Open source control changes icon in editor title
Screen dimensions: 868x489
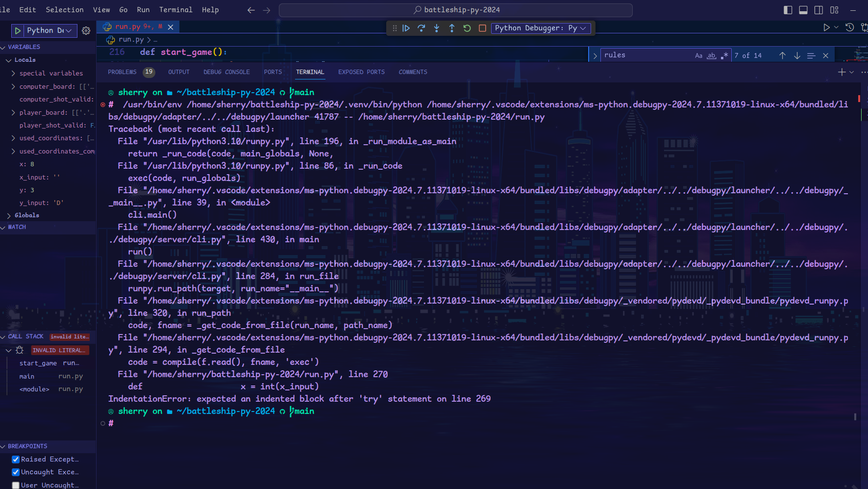(x=864, y=27)
